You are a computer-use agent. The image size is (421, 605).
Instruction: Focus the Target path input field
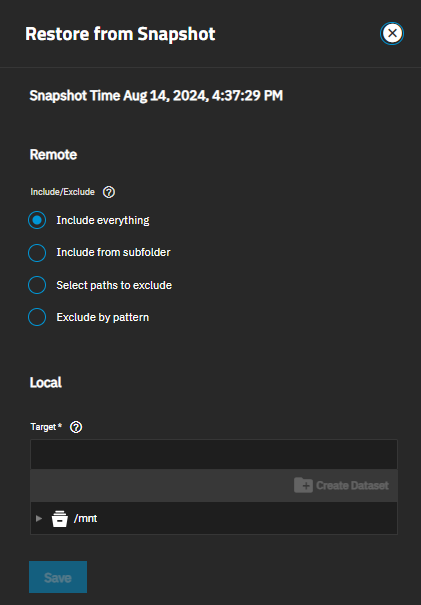(x=214, y=455)
